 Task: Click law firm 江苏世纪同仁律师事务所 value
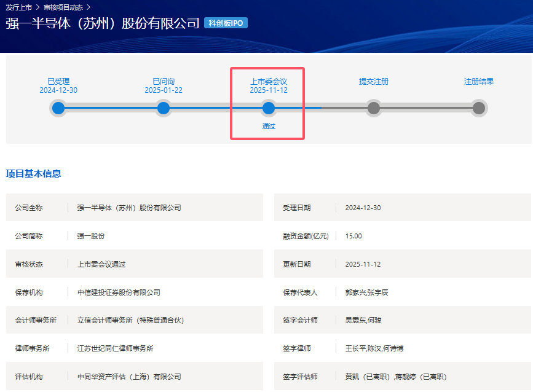116,348
